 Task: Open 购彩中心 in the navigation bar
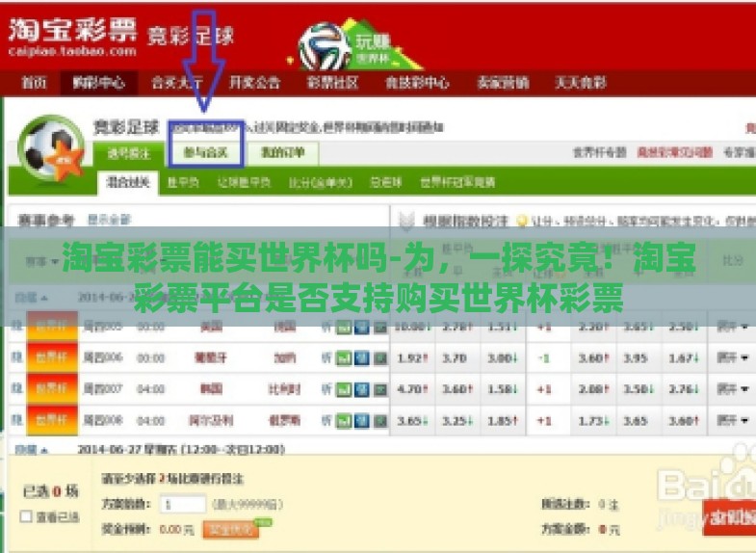[98, 83]
